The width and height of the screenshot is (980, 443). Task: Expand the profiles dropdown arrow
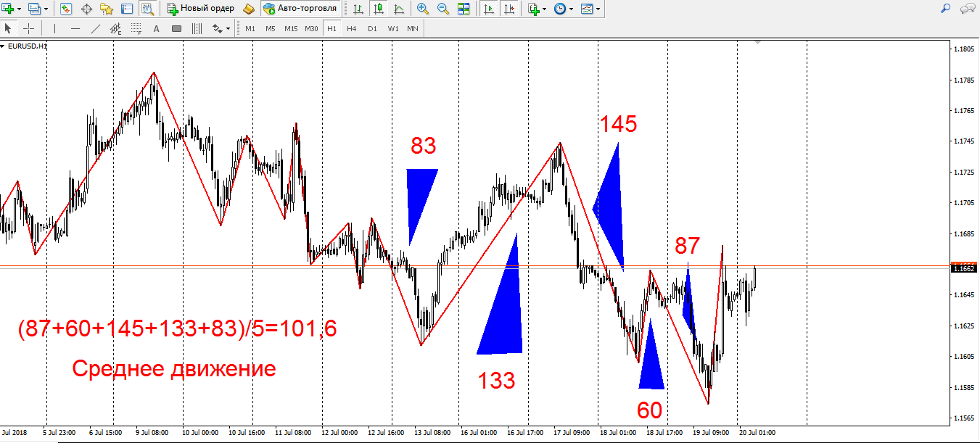(x=47, y=9)
